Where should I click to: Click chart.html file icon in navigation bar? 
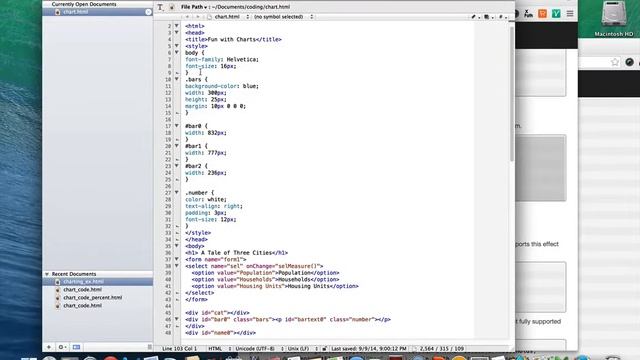pyautogui.click(x=209, y=17)
